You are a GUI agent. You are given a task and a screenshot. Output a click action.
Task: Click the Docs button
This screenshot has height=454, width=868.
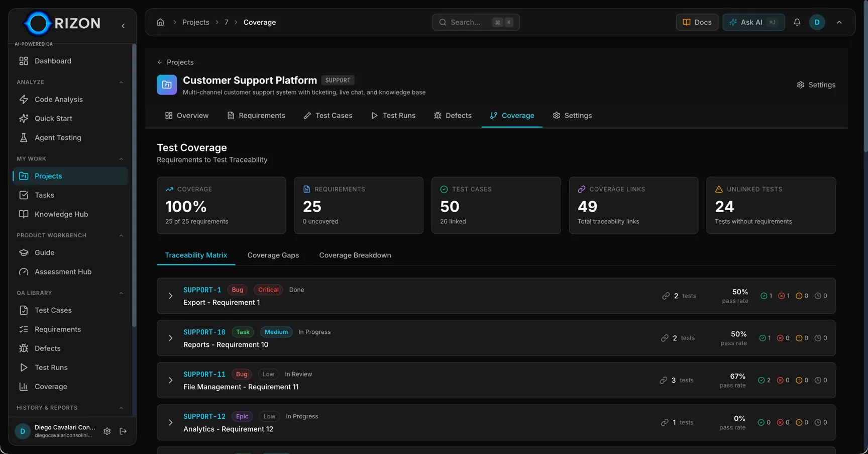click(x=697, y=22)
